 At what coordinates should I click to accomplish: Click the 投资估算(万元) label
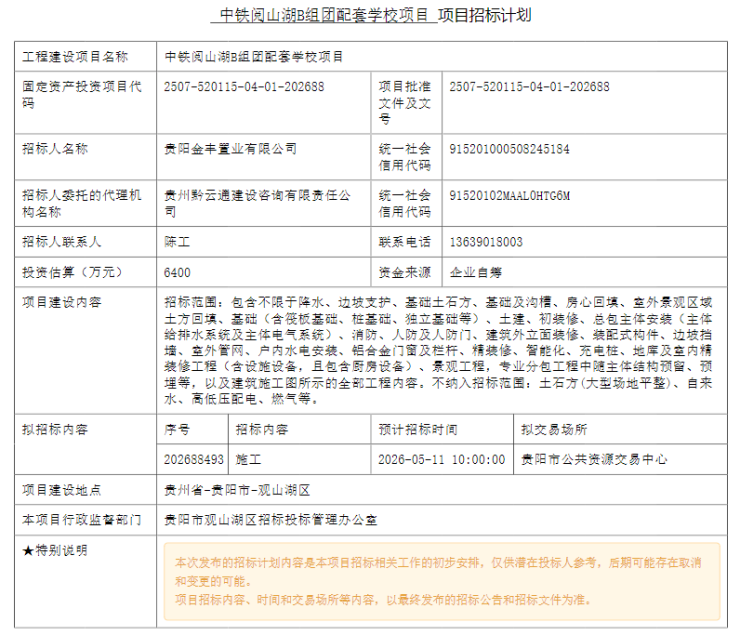point(72,272)
